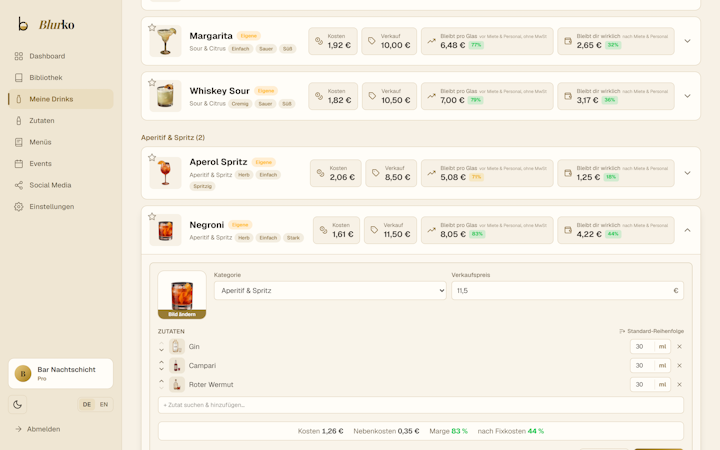720x450 pixels.
Task: Collapse the Negroni drink details
Action: [x=687, y=230]
